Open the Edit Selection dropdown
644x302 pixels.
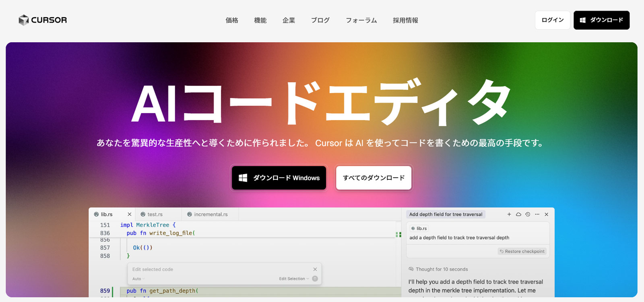pos(294,279)
